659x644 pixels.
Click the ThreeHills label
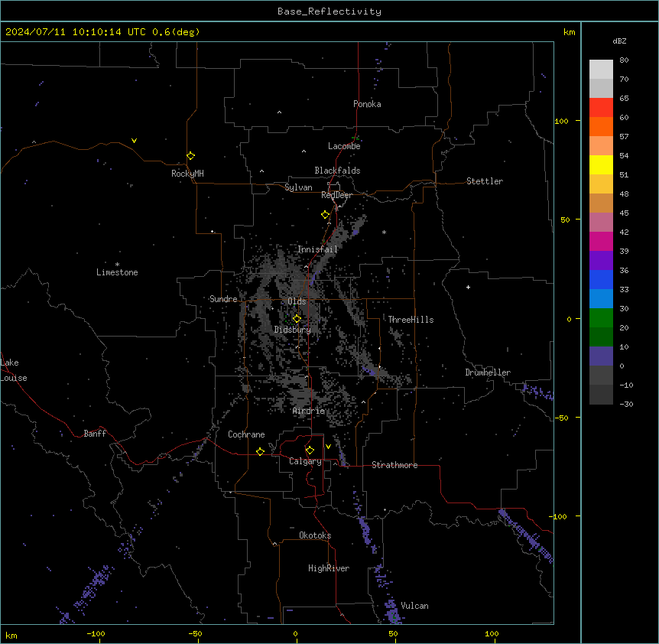click(411, 320)
